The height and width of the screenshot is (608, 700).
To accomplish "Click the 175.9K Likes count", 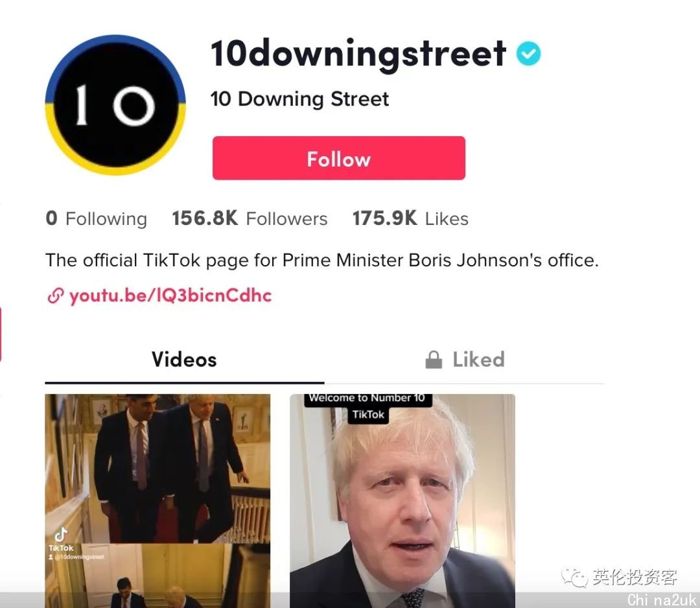I will [410, 218].
